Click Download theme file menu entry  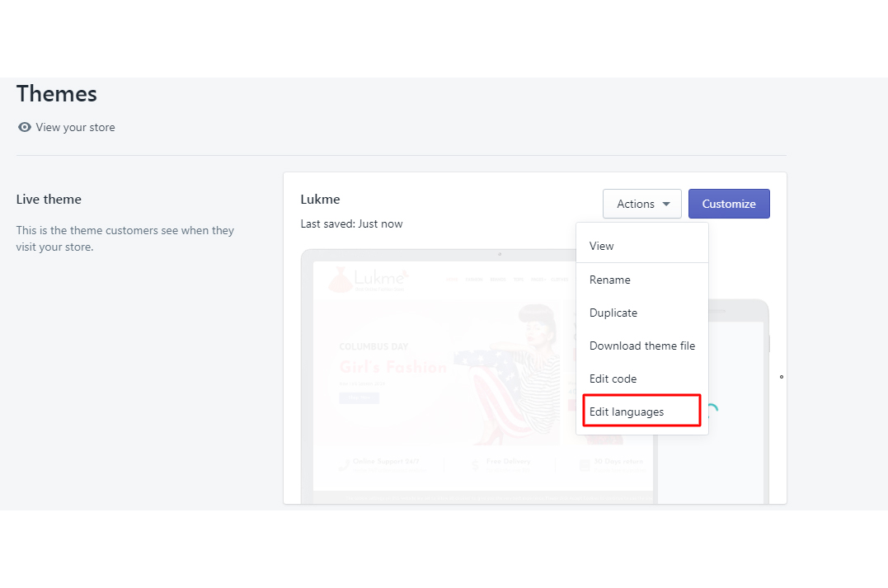tap(642, 346)
